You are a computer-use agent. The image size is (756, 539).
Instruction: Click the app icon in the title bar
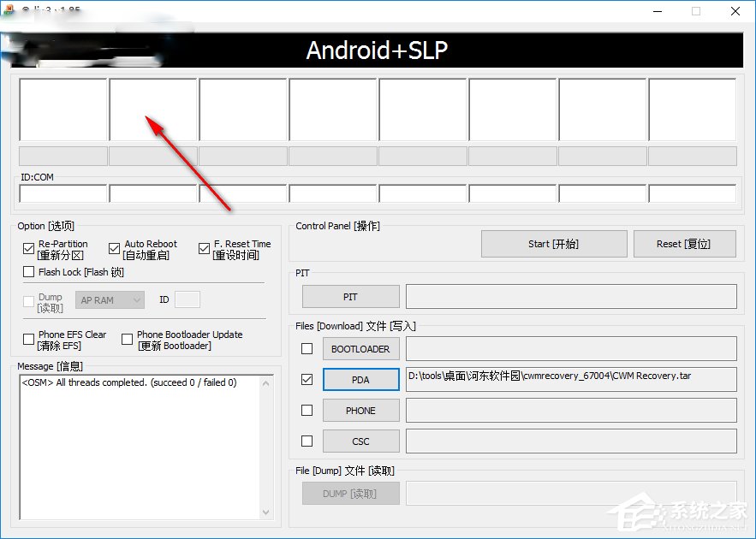9,11
